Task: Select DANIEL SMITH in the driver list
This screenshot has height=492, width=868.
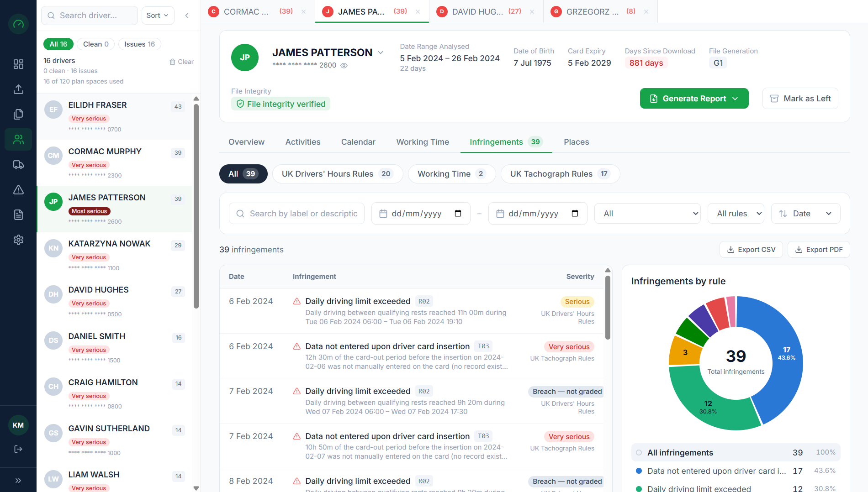Action: point(114,348)
